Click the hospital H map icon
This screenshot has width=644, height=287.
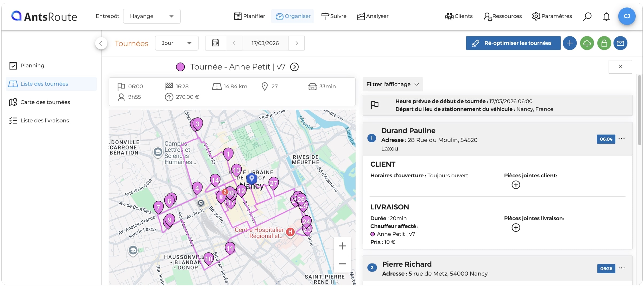(x=290, y=232)
